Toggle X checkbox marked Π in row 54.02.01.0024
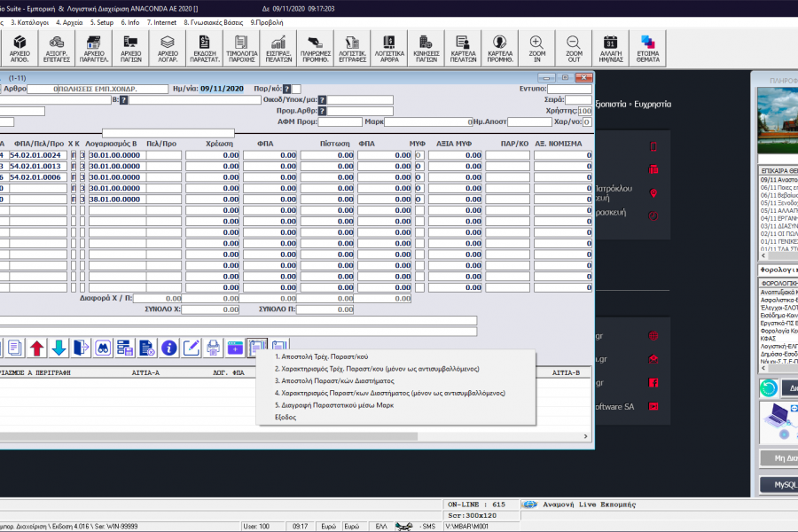 (x=74, y=155)
